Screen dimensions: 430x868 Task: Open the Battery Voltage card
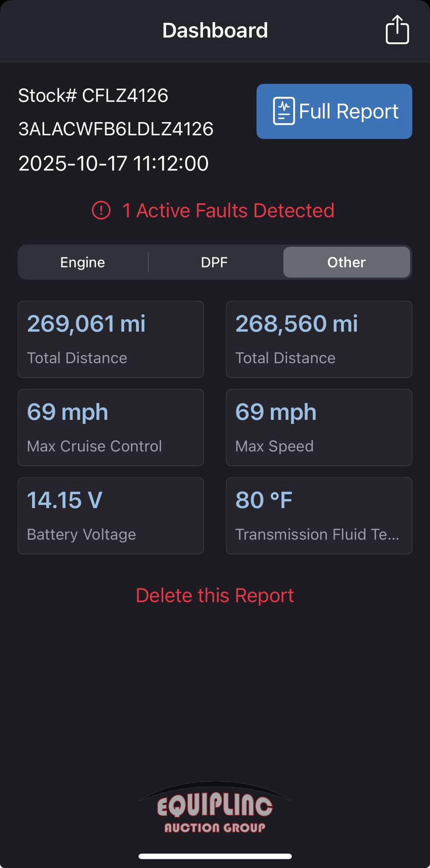pos(111,515)
